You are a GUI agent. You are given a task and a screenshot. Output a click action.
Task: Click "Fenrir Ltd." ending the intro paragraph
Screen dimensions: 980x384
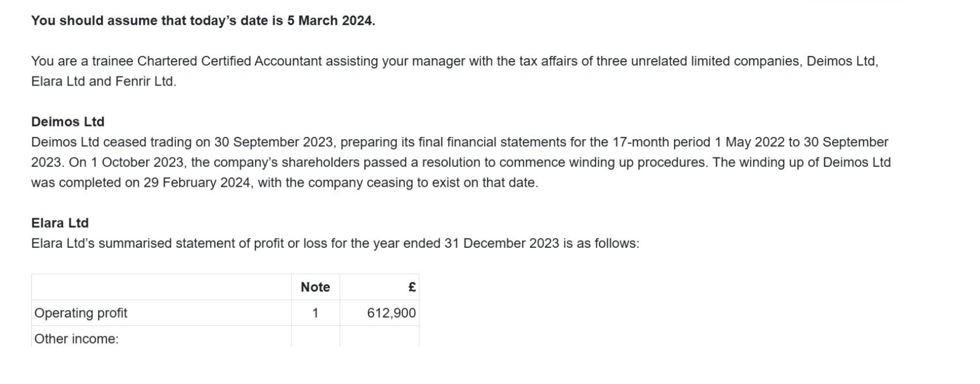point(145,81)
